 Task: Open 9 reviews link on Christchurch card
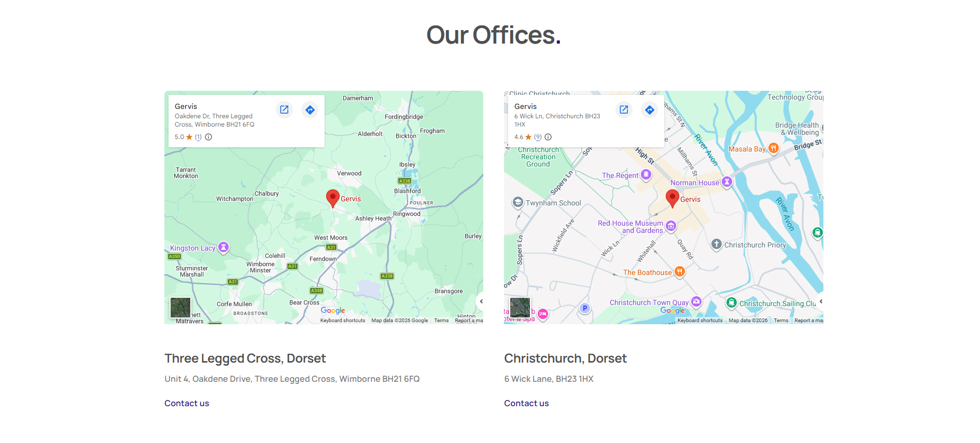click(x=538, y=137)
